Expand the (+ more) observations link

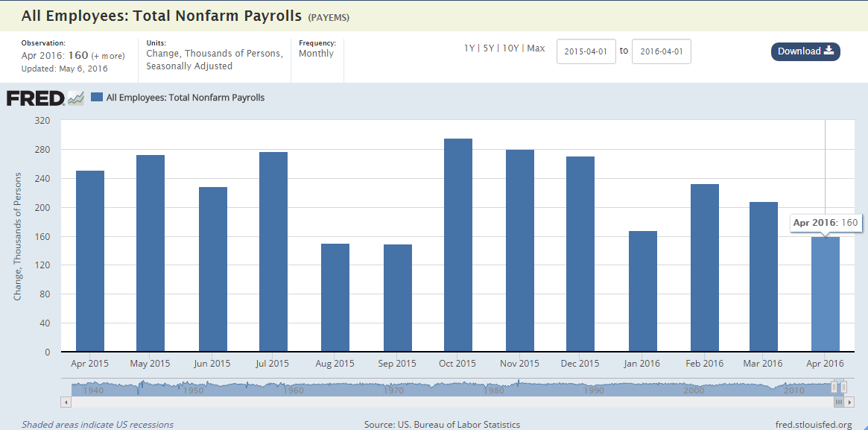click(x=108, y=56)
